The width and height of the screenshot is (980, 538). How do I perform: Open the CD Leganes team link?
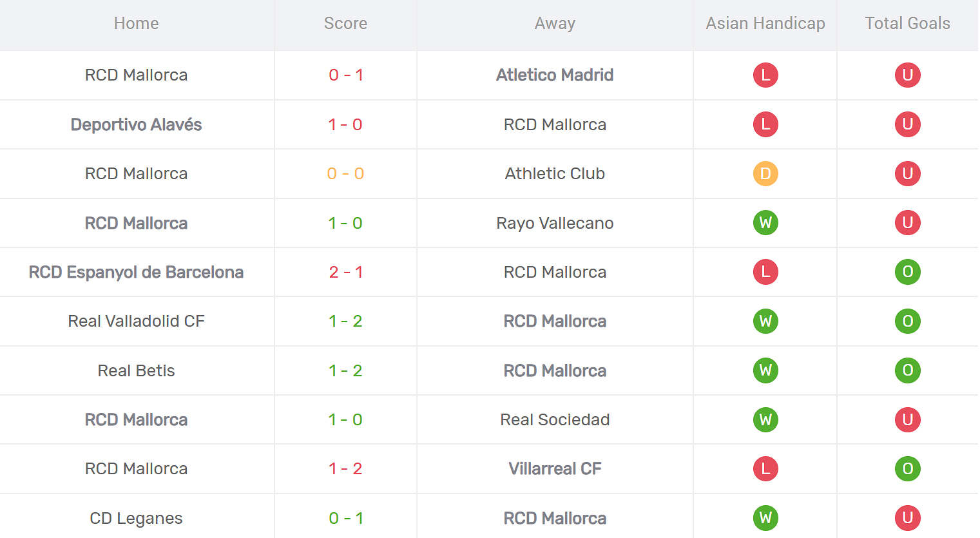[136, 518]
